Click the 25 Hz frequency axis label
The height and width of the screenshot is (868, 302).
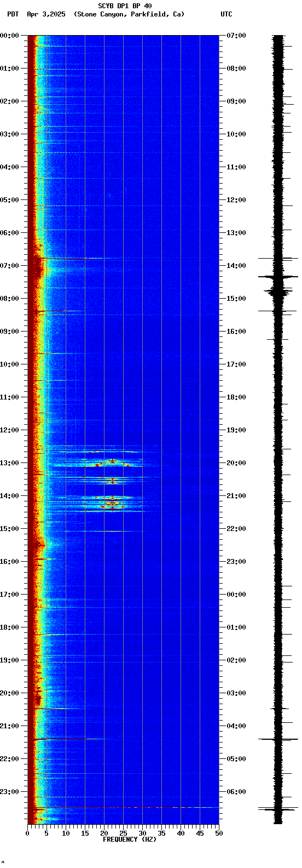pos(123,833)
